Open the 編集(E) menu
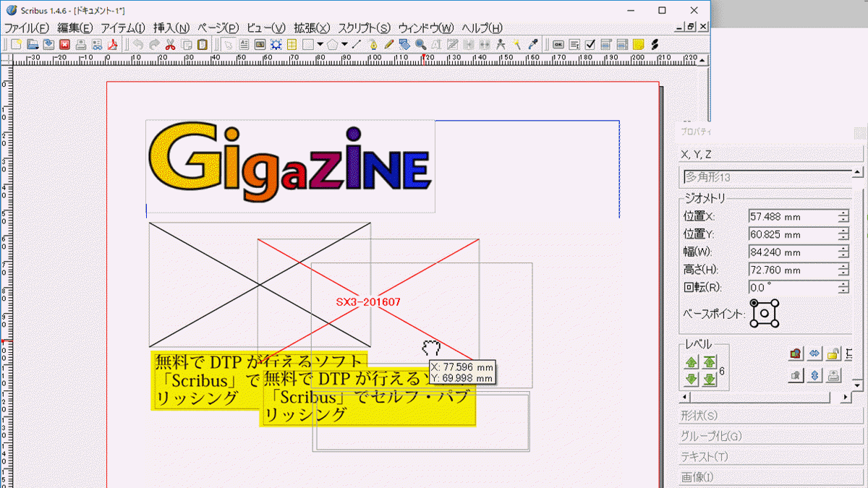Image resolution: width=868 pixels, height=488 pixels. [x=75, y=27]
